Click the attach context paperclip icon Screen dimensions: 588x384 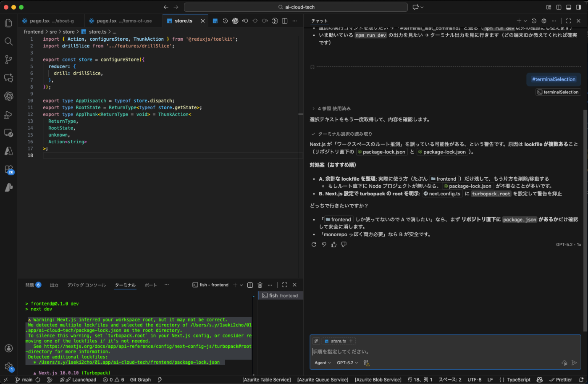pyautogui.click(x=316, y=341)
